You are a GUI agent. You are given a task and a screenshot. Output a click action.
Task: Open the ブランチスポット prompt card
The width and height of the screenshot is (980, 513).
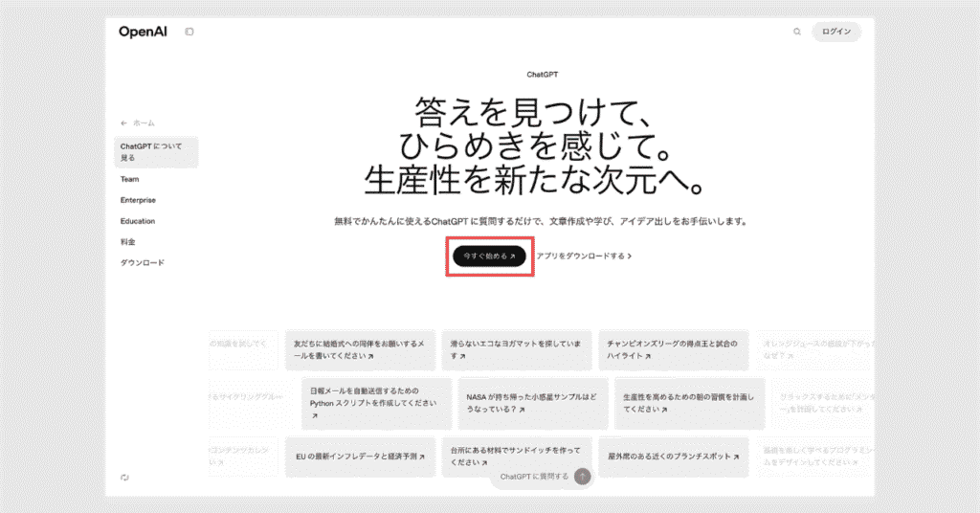point(674,457)
